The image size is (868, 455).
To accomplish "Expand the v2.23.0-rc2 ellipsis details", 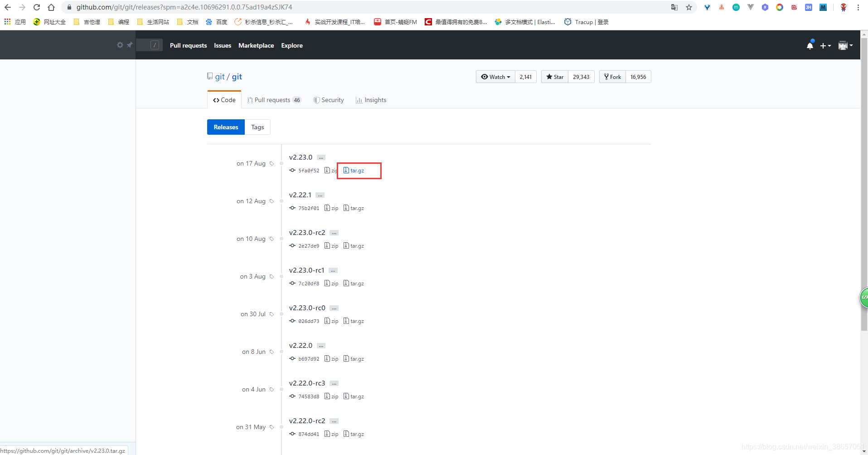I will point(334,233).
